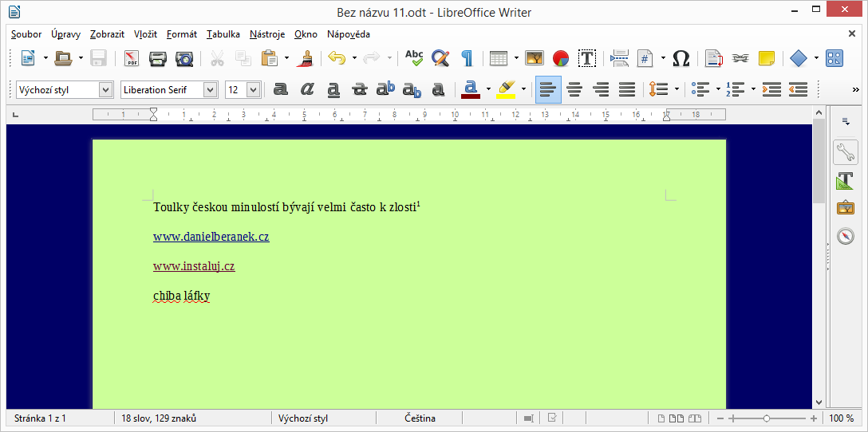868x432 pixels.
Task: Click the New document icon
Action: point(28,57)
